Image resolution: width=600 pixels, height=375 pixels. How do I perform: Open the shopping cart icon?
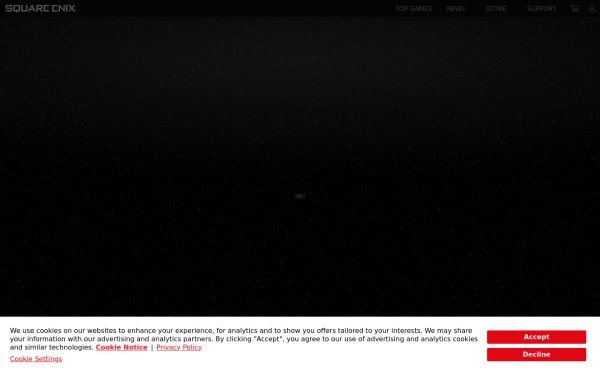coord(575,8)
